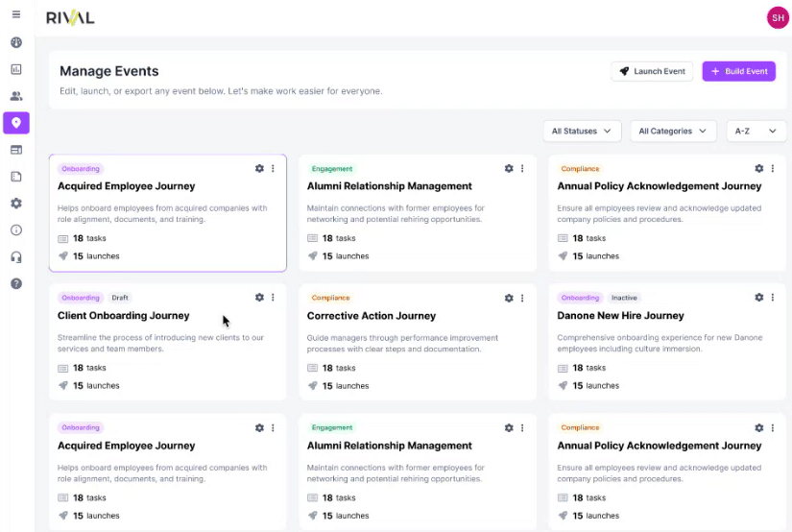Open the dashboard gauge icon in sidebar
Viewport: 792px width, 532px height.
pyautogui.click(x=16, y=42)
